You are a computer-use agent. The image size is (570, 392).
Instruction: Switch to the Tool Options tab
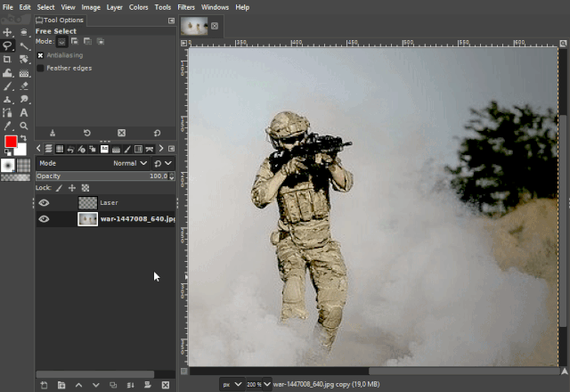[60, 20]
